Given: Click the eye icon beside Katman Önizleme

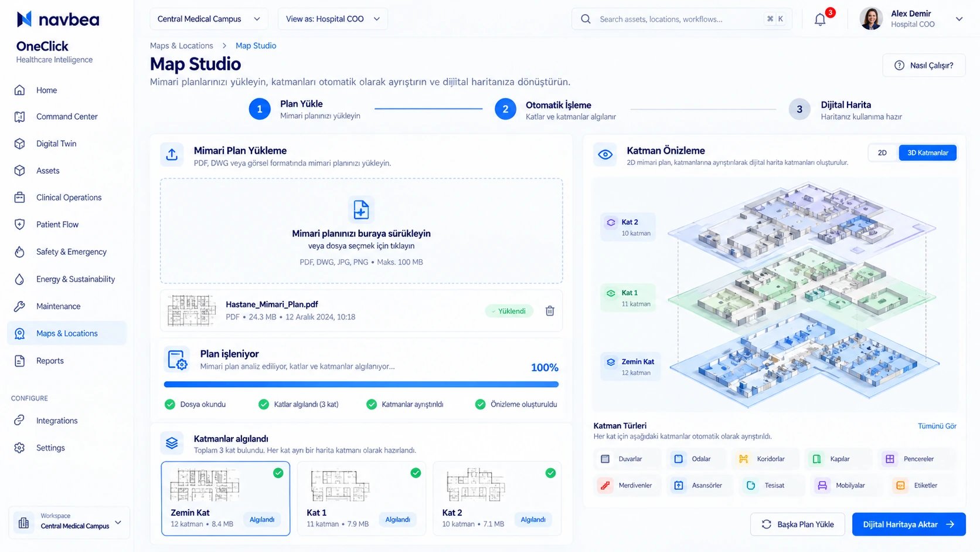Looking at the screenshot, I should tap(605, 155).
